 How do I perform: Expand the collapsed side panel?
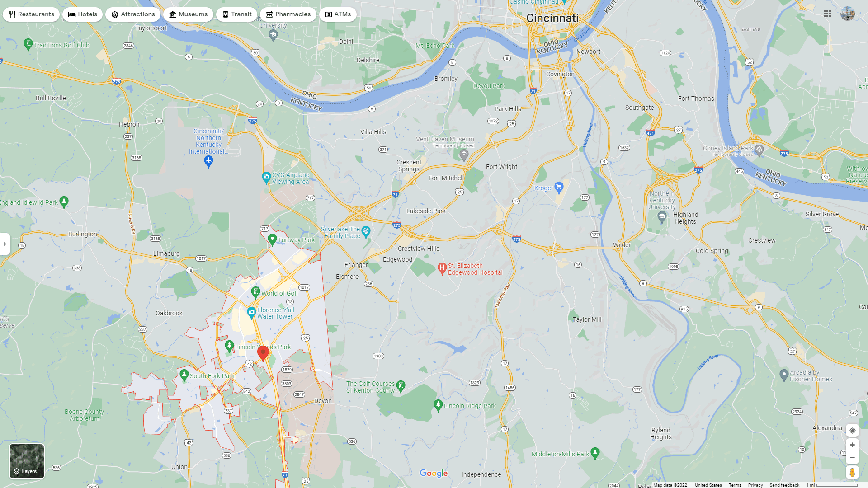pyautogui.click(x=5, y=244)
